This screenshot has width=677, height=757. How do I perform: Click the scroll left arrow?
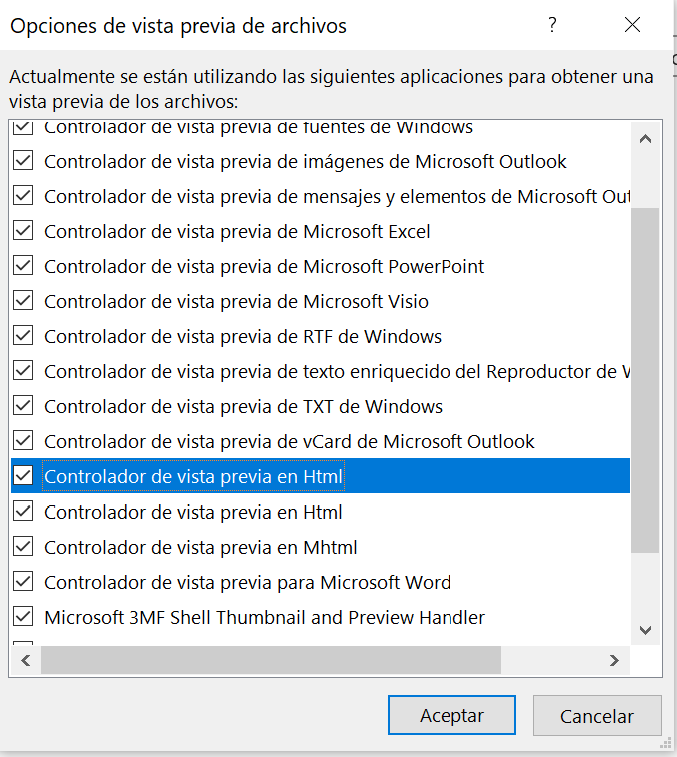(x=26, y=660)
